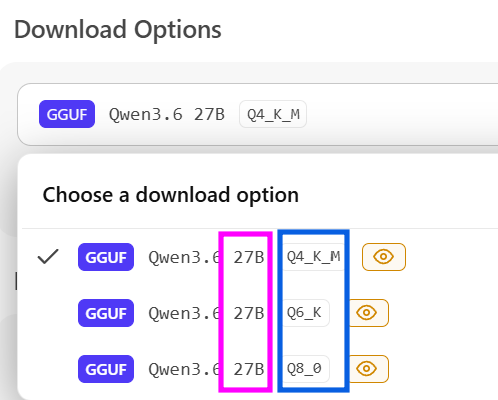Click the GGUF badge in the top selector box

tap(67, 114)
